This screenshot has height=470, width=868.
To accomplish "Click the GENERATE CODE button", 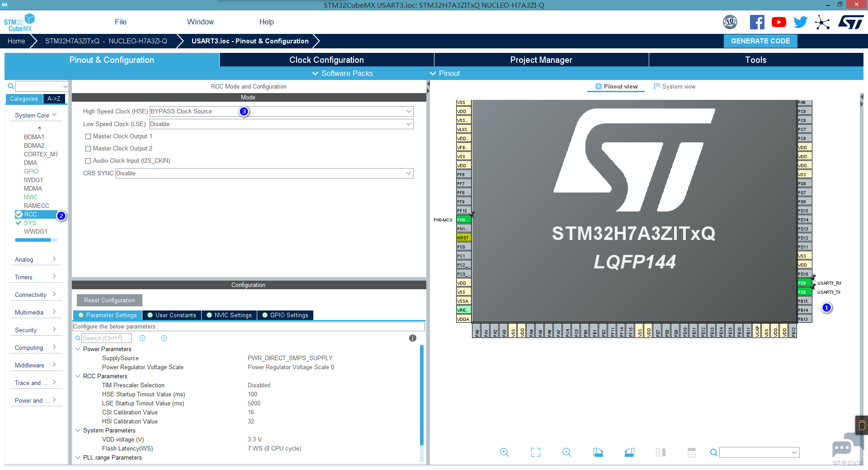I will tap(760, 41).
